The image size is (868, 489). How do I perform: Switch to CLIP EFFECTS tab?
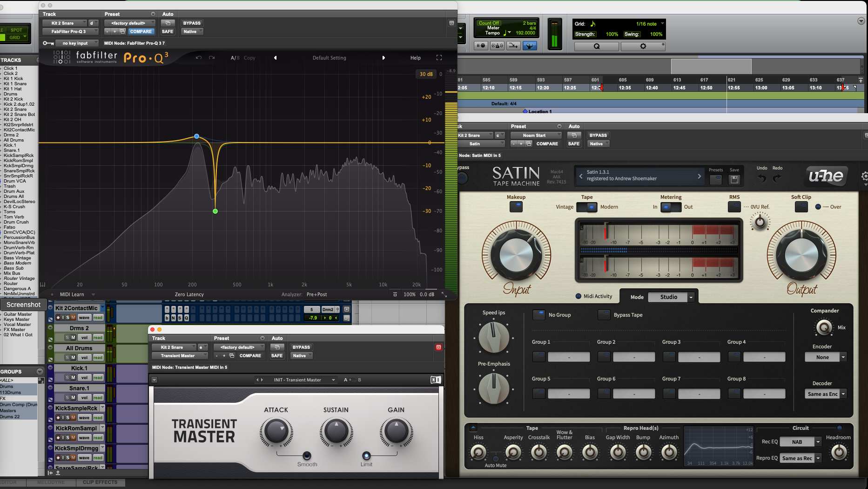tap(100, 482)
